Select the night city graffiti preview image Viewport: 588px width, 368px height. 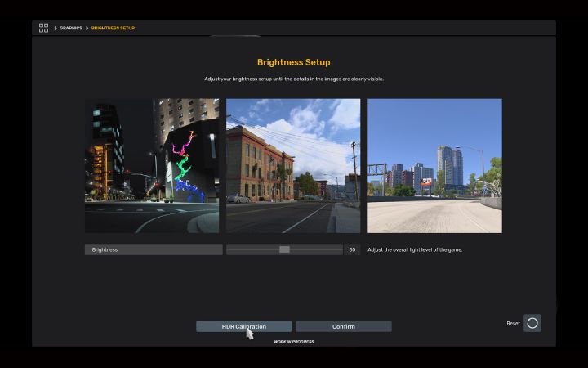(x=153, y=166)
